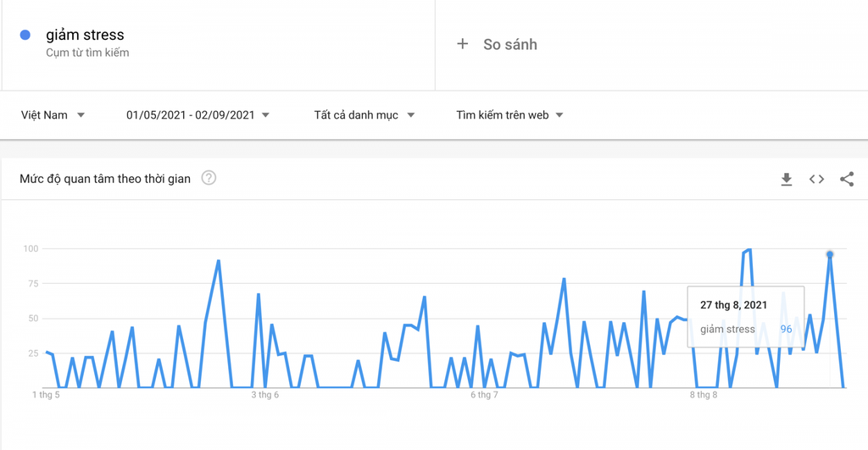Click the 8 thg 8 axis label
The width and height of the screenshot is (868, 450).
tap(704, 395)
